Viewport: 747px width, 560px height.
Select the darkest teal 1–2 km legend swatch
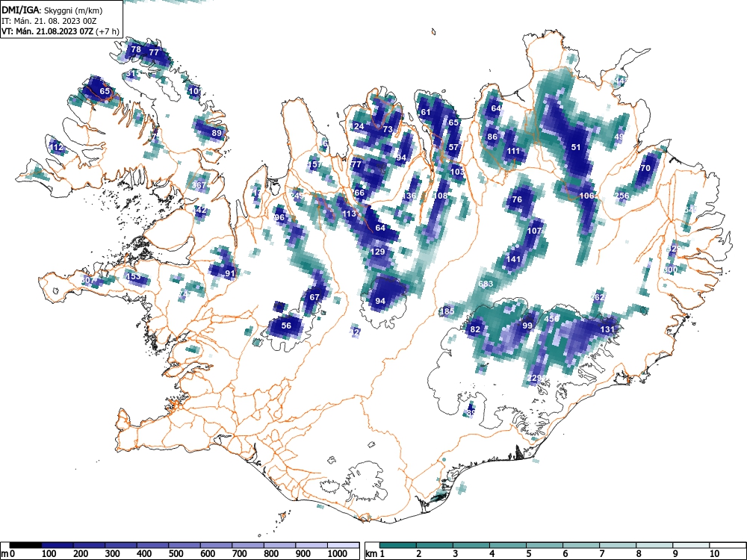398,545
